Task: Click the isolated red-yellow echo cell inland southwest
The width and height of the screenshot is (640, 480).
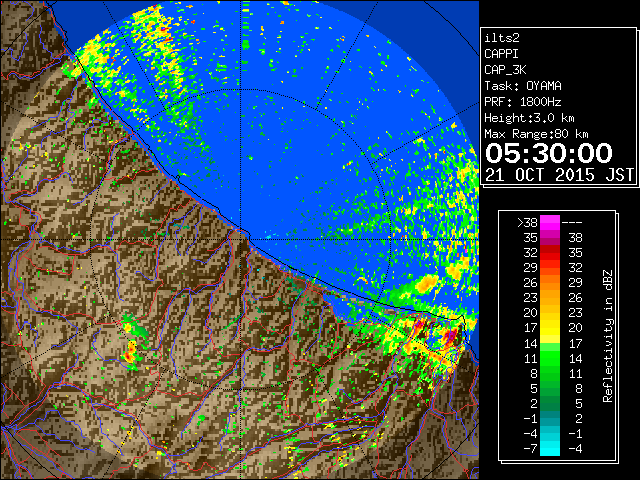Action: pos(131,352)
